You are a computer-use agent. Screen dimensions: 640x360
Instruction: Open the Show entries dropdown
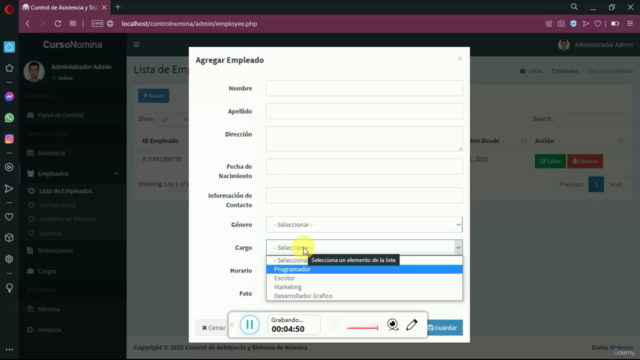point(173,120)
